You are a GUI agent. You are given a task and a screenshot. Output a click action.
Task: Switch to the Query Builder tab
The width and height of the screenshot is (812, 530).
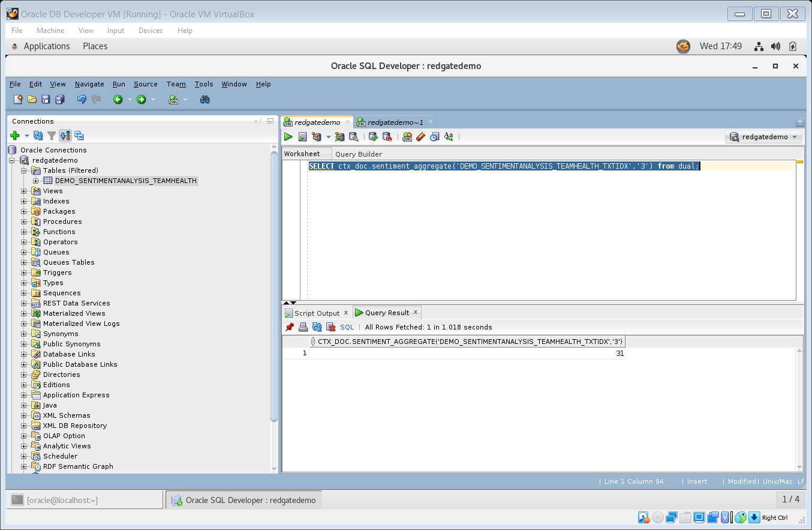tap(359, 154)
